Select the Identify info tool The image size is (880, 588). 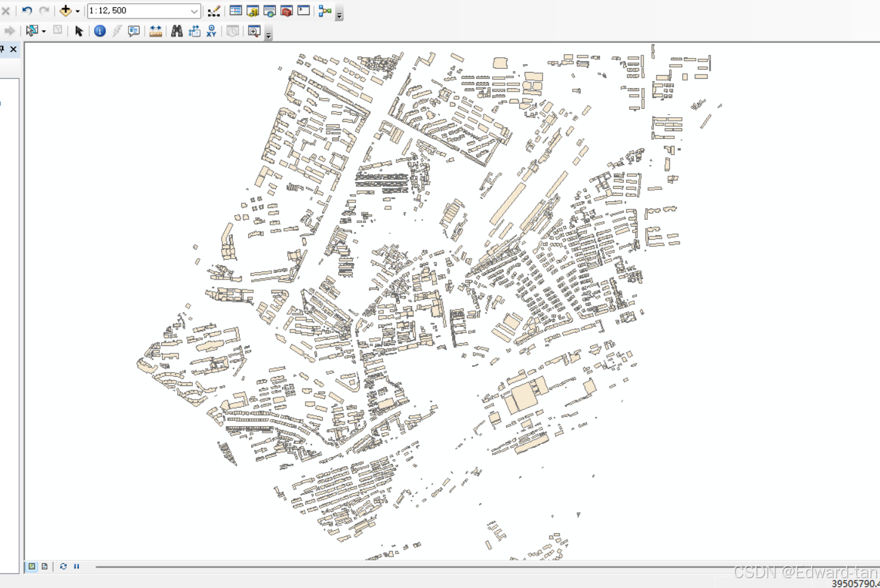coord(100,31)
